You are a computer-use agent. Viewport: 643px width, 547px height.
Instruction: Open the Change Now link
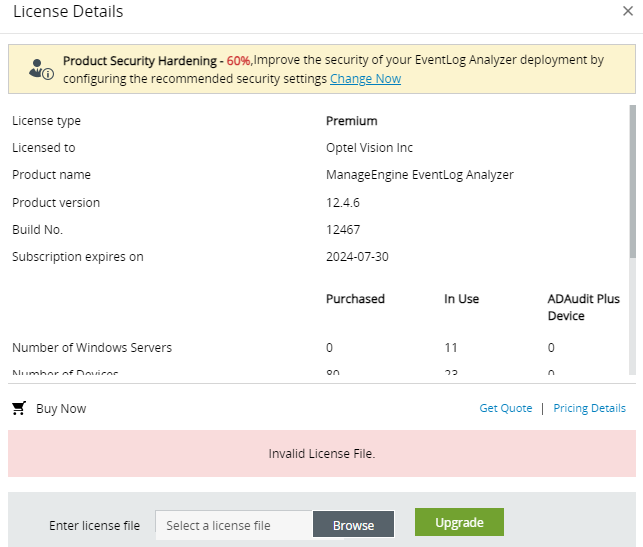pos(365,78)
